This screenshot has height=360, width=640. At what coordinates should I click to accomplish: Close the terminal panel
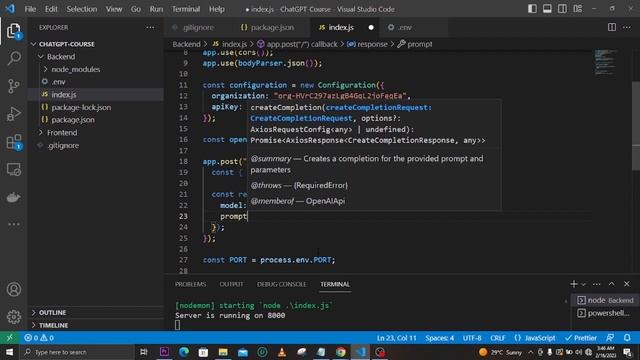627,284
